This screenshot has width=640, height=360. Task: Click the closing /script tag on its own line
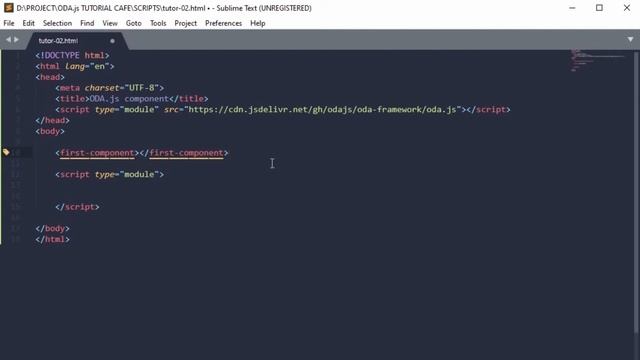(x=77, y=207)
